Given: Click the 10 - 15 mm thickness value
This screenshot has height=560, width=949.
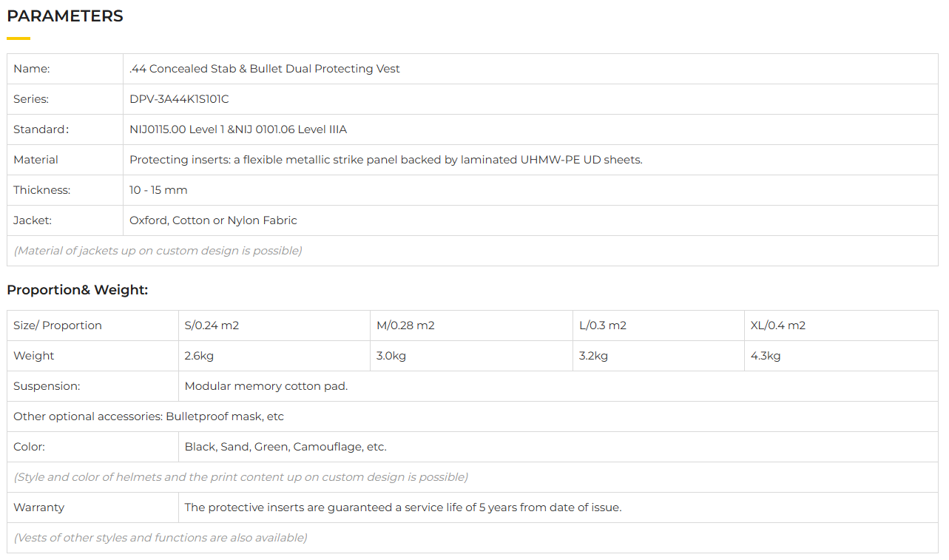Looking at the screenshot, I should coord(158,190).
